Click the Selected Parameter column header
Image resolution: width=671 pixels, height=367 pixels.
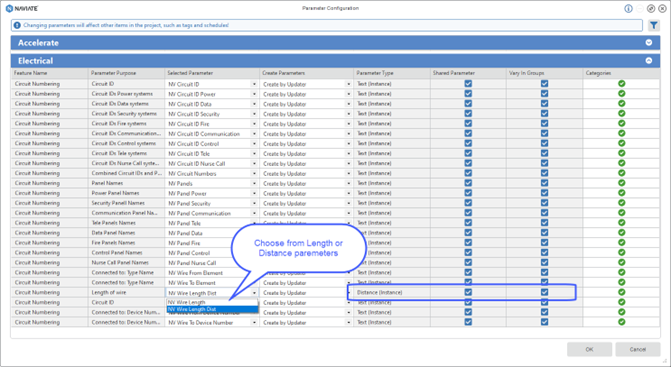(212, 73)
